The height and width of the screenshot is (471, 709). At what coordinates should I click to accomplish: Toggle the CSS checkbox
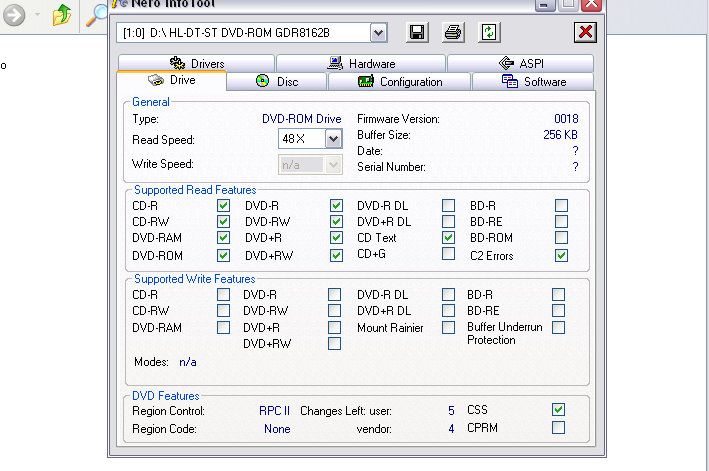(x=558, y=410)
